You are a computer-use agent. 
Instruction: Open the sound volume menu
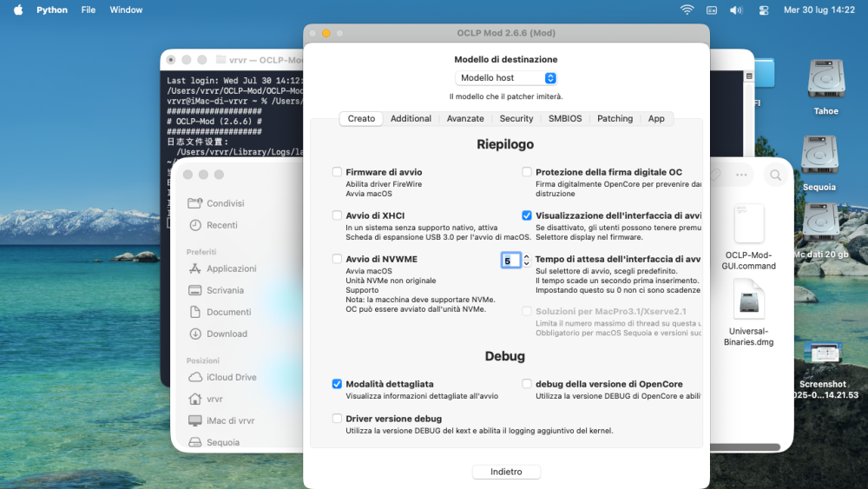pyautogui.click(x=736, y=10)
